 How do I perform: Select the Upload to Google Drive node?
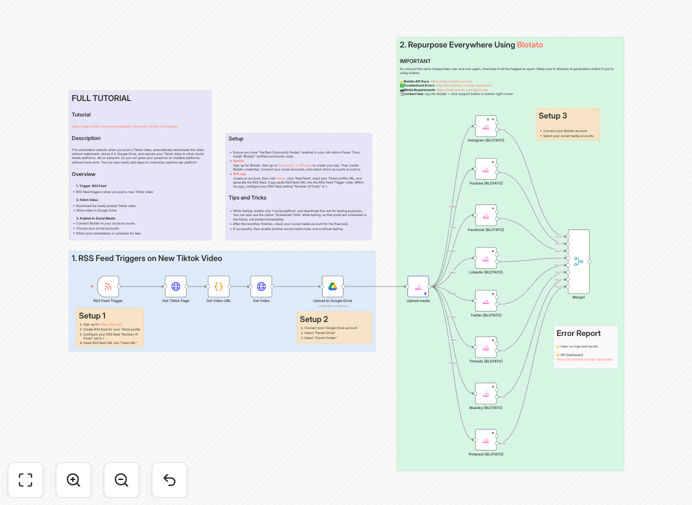333,286
